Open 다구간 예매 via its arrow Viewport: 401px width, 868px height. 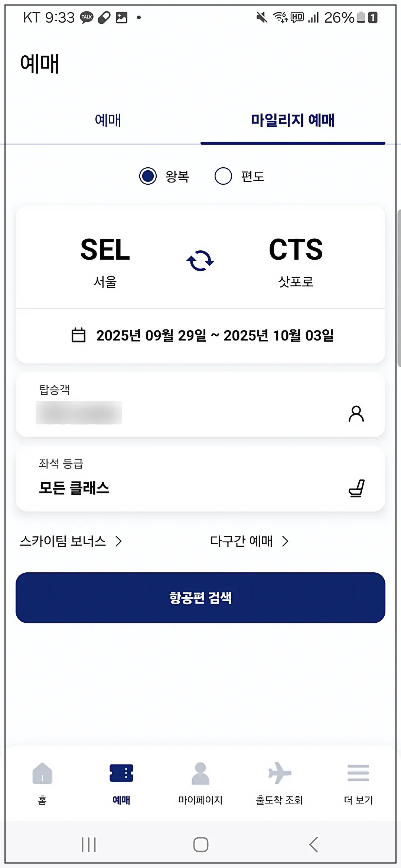286,541
